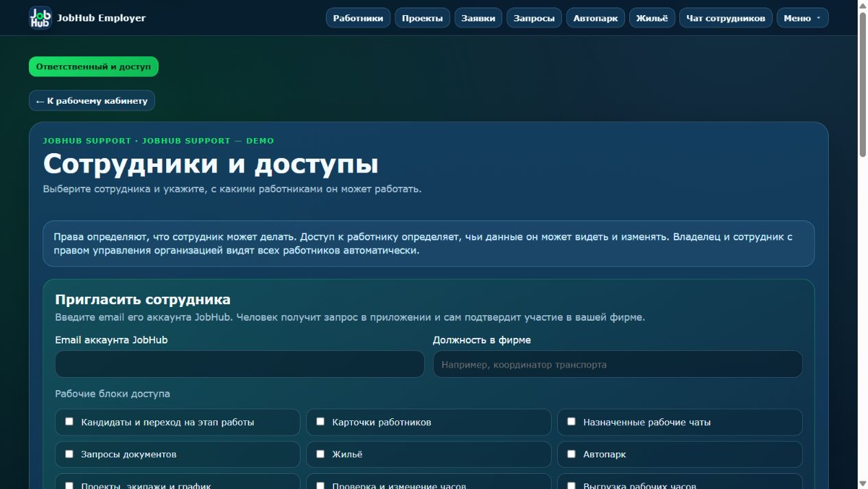868x489 pixels.
Task: Focus the Email аккаунта JobHub field
Action: 239,364
